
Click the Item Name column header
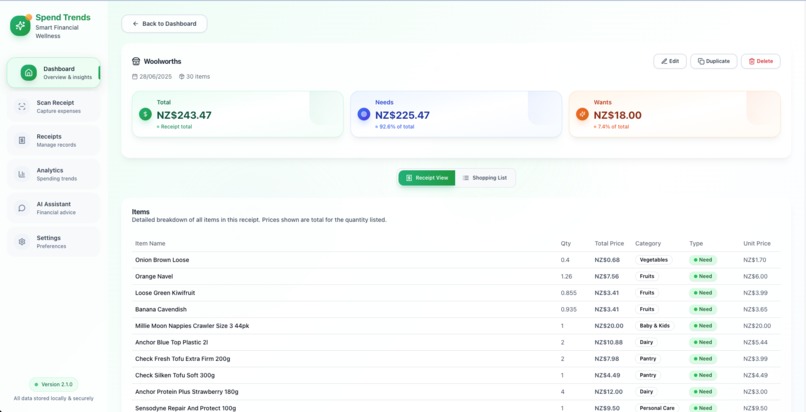150,244
